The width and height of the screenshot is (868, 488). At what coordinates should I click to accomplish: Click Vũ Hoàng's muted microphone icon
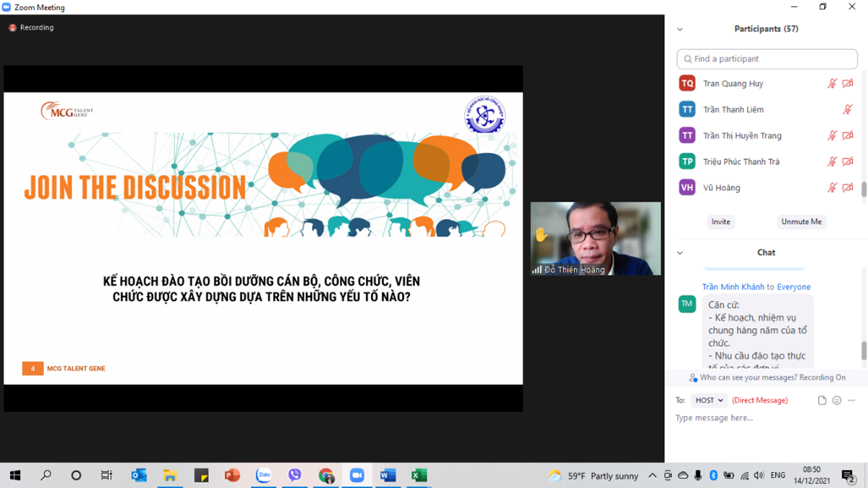[x=832, y=187]
